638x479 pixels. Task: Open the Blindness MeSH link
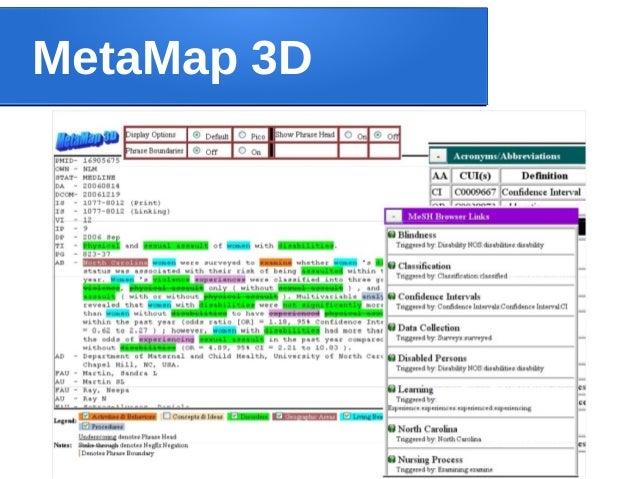[417, 235]
